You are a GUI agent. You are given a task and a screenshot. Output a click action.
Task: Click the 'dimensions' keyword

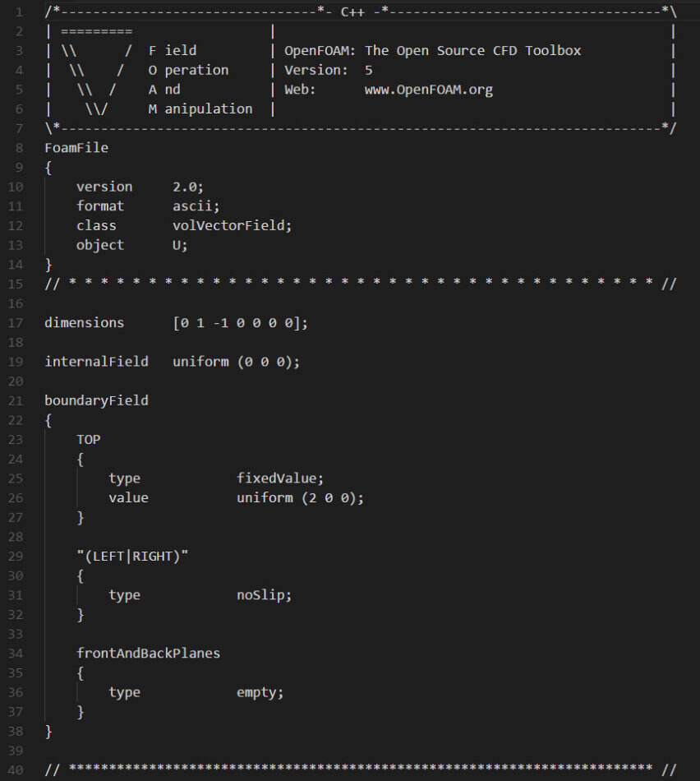coord(84,323)
